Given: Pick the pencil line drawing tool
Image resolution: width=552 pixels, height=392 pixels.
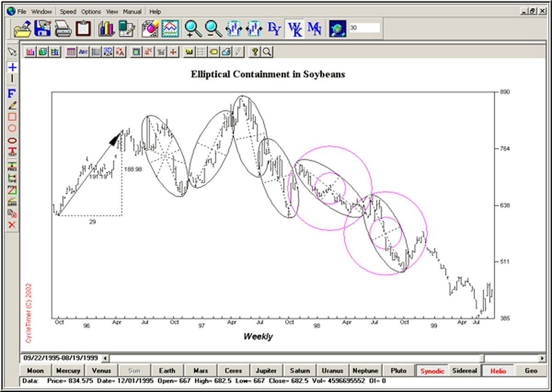Looking at the screenshot, I should (x=12, y=105).
